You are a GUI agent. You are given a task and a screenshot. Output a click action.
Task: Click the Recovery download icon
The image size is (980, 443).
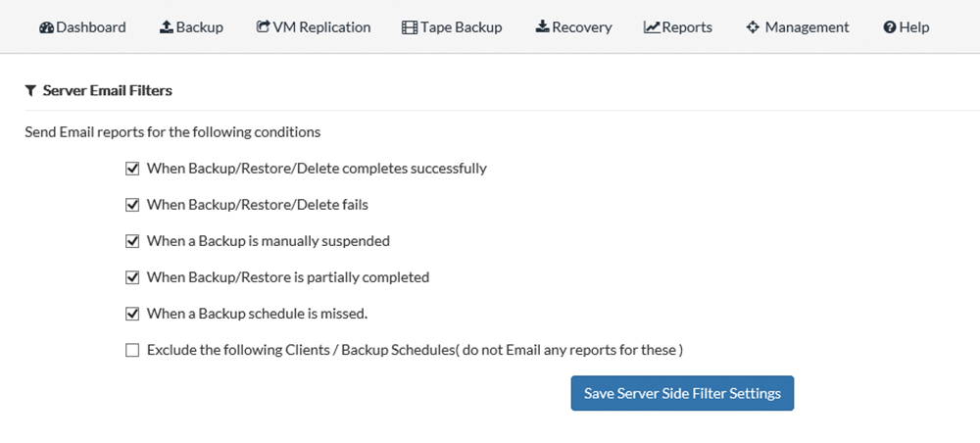click(x=543, y=26)
